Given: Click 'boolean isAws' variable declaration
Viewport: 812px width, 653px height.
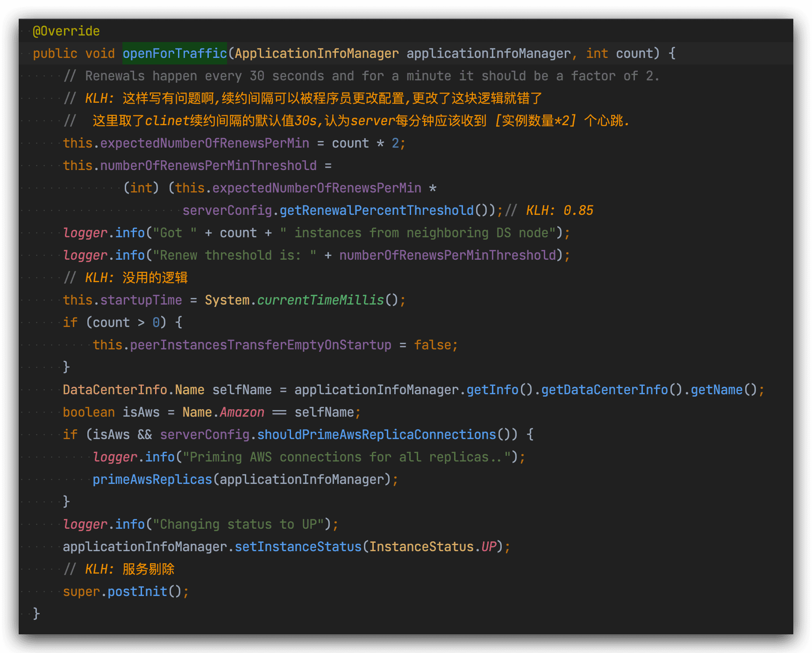Looking at the screenshot, I should 111,412.
